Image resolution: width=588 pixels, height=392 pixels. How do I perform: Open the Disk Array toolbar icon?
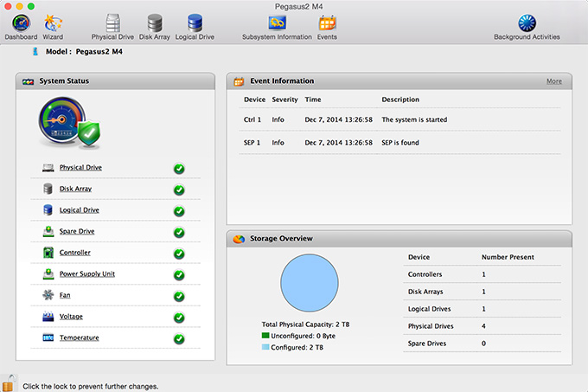point(155,27)
